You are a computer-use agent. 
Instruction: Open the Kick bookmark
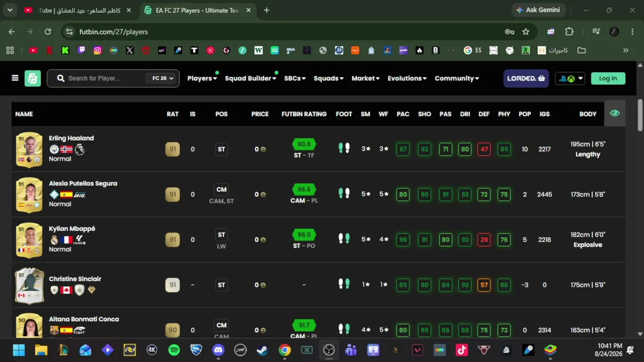click(65, 50)
